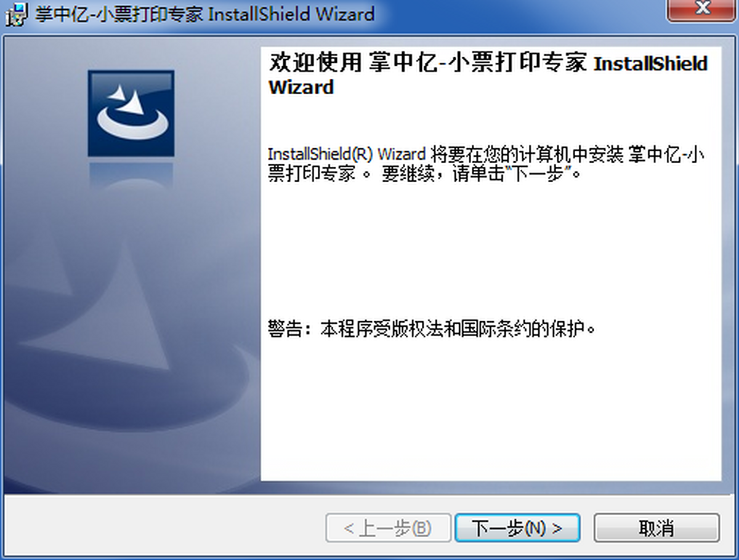Click empty white area below the warning
Viewport: 739px width, 560px height.
(x=491, y=409)
